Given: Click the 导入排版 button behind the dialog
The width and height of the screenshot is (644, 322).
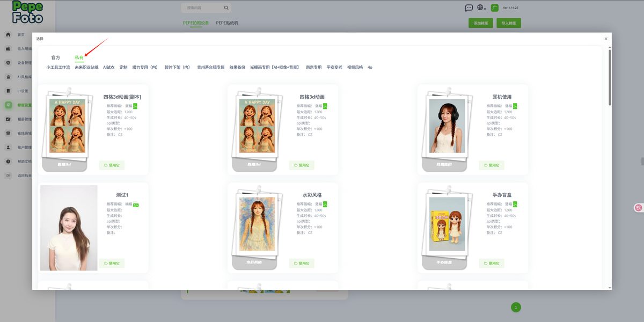Looking at the screenshot, I should coord(509,23).
